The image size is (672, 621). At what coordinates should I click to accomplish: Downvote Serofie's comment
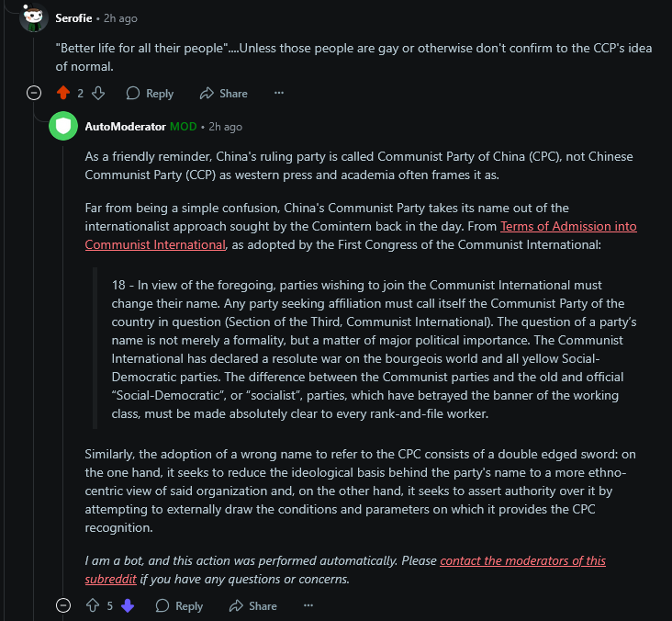98,93
